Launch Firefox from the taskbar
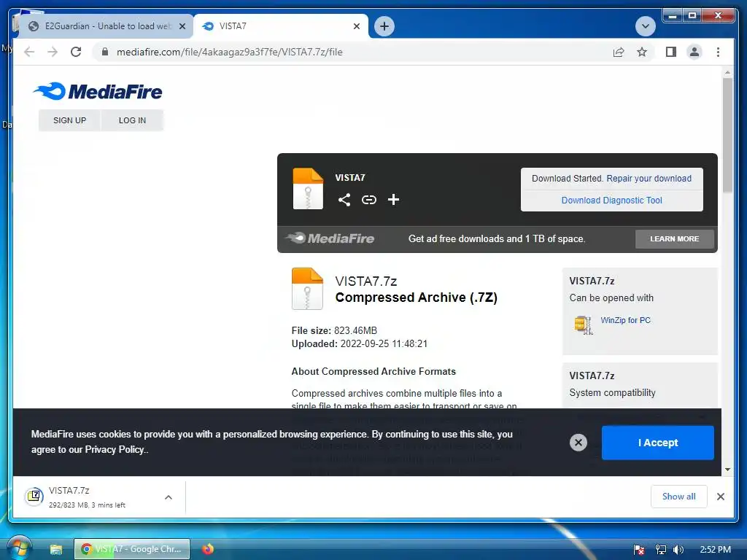This screenshot has width=747, height=560. [x=208, y=549]
